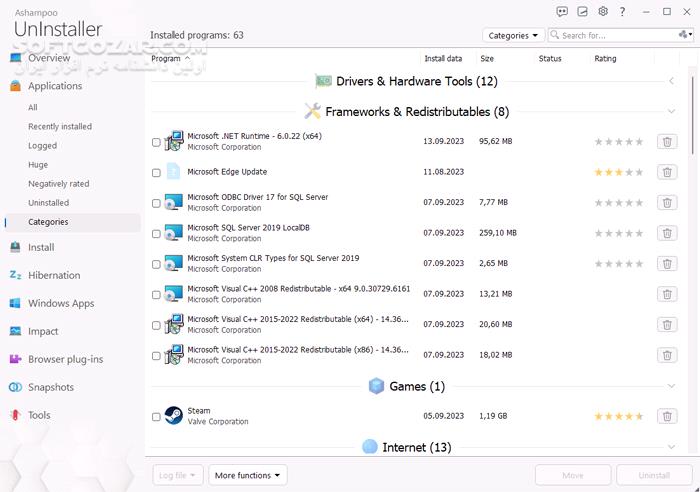The width and height of the screenshot is (700, 492).
Task: Set star rating for Microsoft Edge Update
Action: coord(619,172)
